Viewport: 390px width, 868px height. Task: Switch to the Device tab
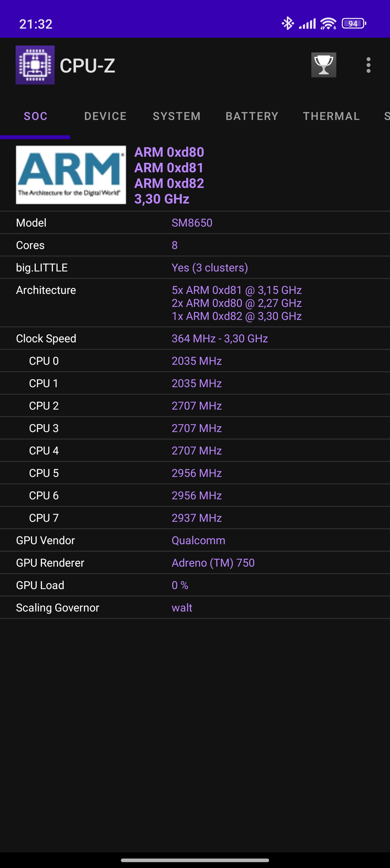pos(105,116)
